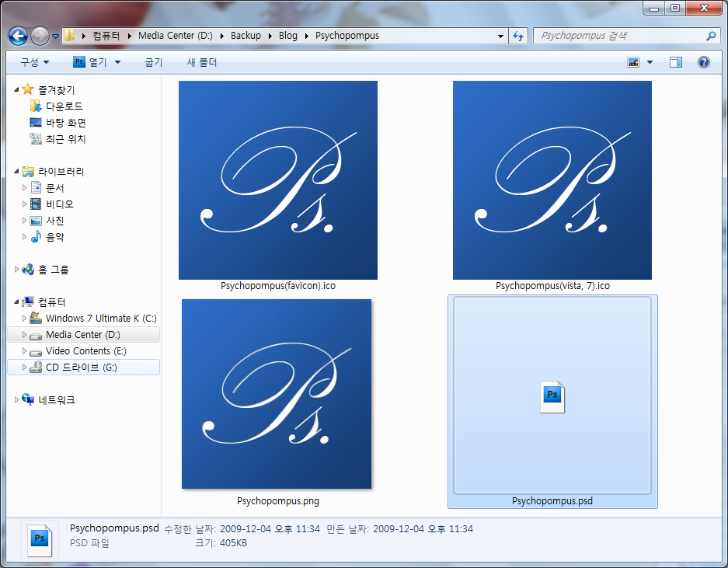The width and height of the screenshot is (728, 568).
Task: Select 바탕 화면 in the navigation pane
Action: tap(65, 123)
